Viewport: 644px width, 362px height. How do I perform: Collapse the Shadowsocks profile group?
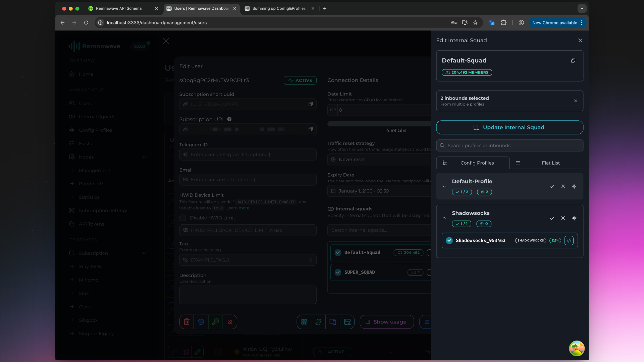444,218
